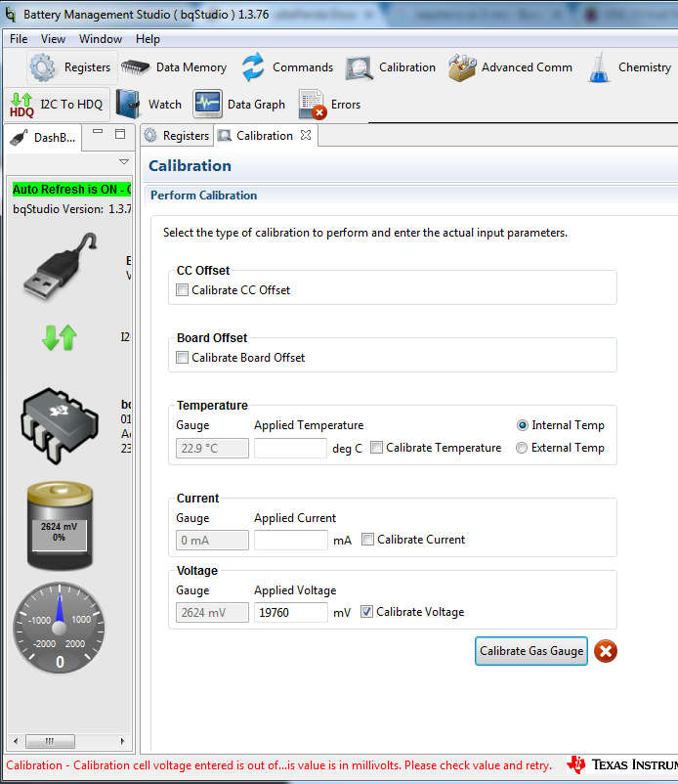Click bqStudio Version text in dashboard

coord(72,209)
